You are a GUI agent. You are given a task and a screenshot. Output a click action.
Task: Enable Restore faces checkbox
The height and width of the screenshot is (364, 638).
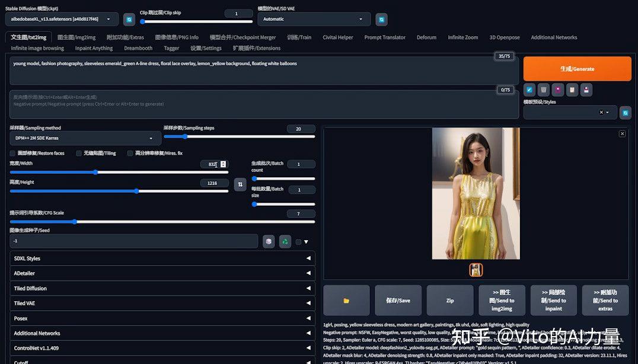[12, 154]
